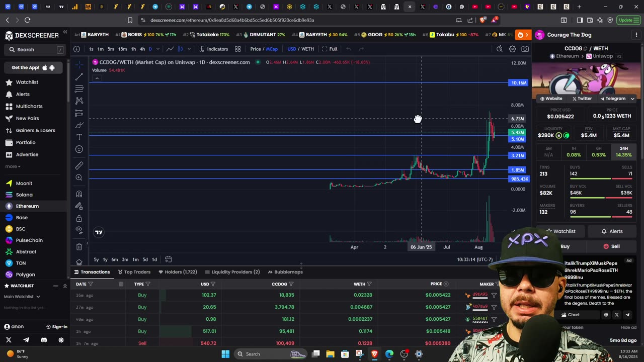Select the Transactions tab

[92, 272]
